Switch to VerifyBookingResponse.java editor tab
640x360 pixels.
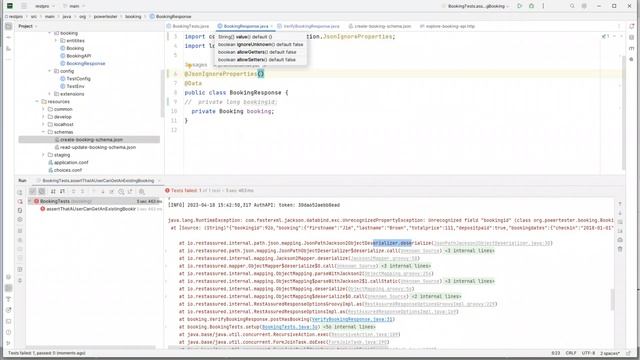tap(308, 26)
